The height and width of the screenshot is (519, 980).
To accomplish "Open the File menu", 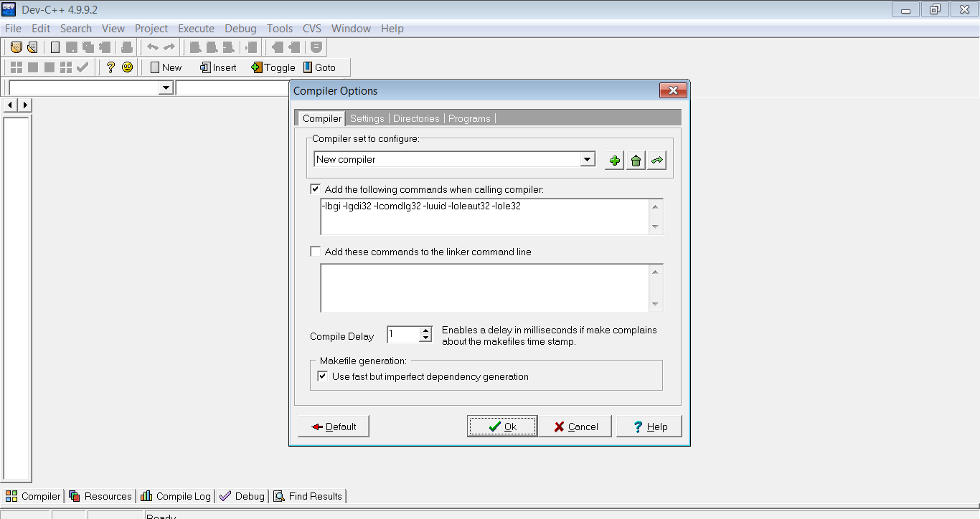I will click(13, 29).
